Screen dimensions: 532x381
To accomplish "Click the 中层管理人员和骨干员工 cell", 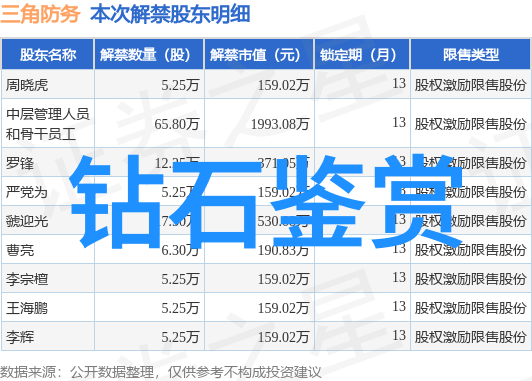I will point(48,124).
